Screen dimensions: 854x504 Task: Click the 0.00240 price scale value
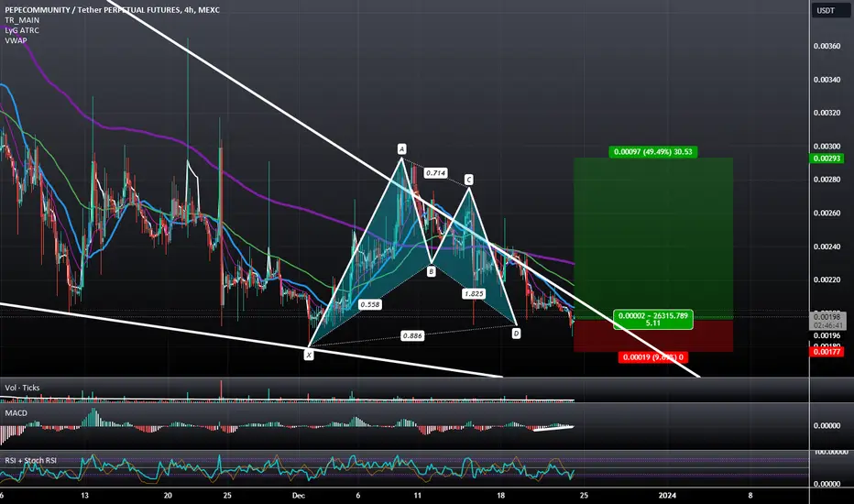pyautogui.click(x=827, y=247)
